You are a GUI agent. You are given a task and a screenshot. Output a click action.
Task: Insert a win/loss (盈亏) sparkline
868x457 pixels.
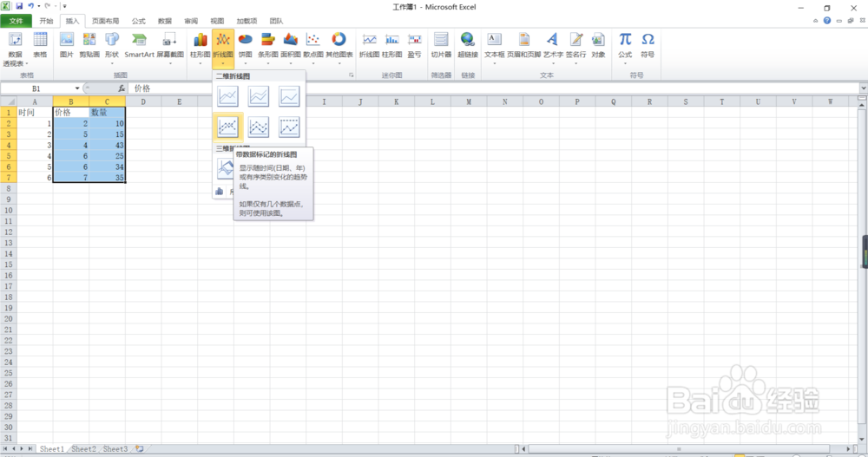[415, 40]
